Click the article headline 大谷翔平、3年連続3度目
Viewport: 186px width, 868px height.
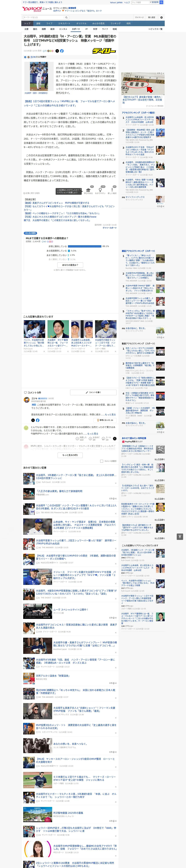[70, 41]
